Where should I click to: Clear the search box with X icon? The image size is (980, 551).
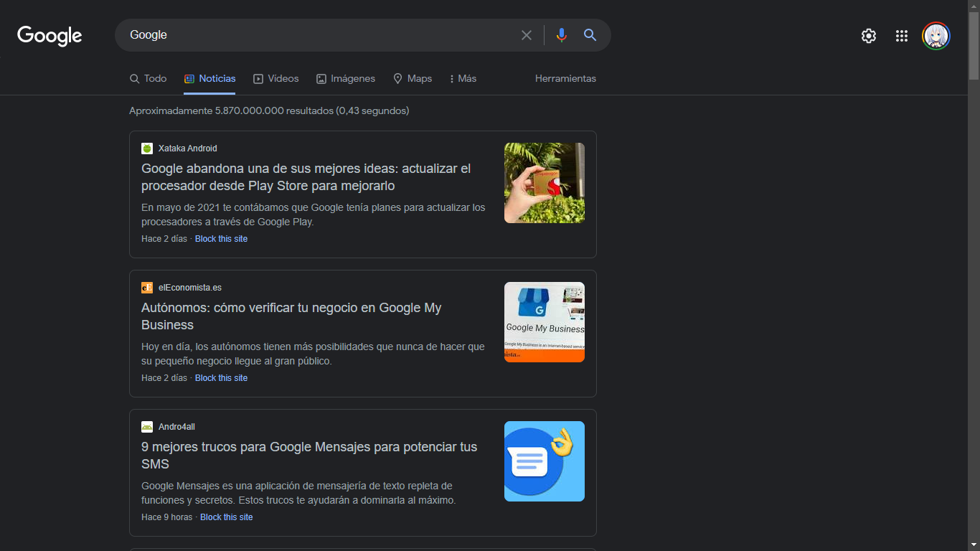(527, 35)
